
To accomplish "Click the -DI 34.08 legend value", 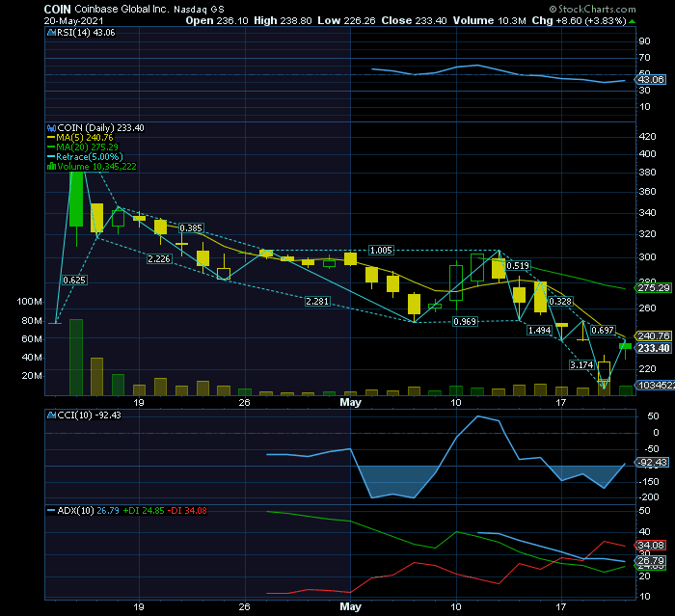I will tap(187, 511).
